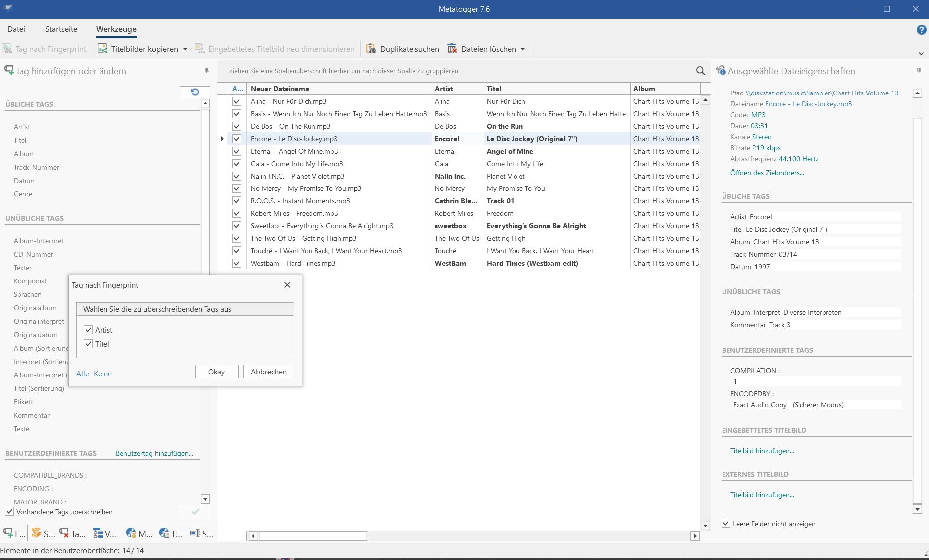
Task: Click the horizontal scrollbar thumb under file list
Action: coord(312,536)
